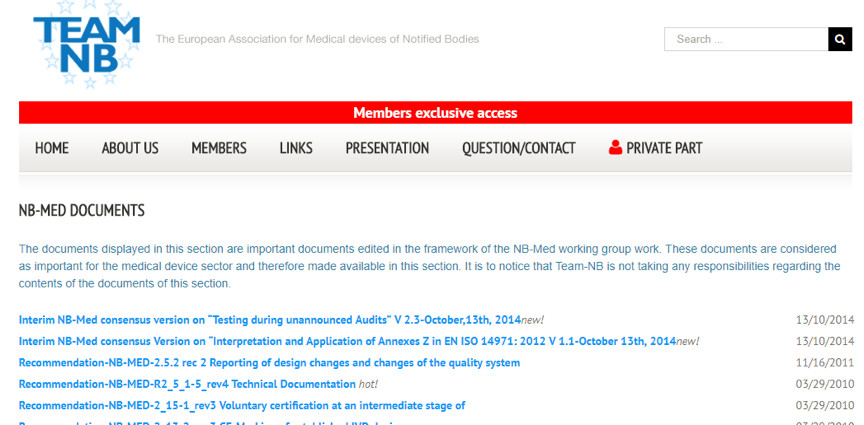Click the red Members exclusive access banner
The height and width of the screenshot is (425, 864).
pyautogui.click(x=435, y=113)
